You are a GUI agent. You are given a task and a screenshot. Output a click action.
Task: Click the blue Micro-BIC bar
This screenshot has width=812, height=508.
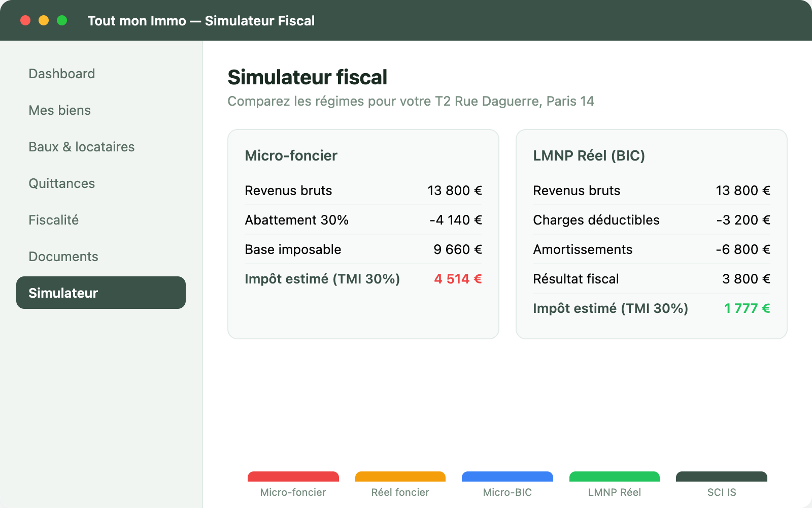[507, 477]
